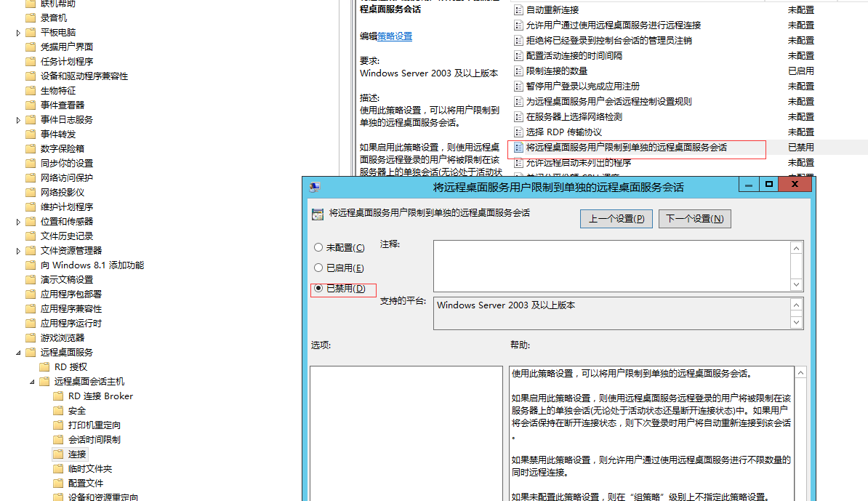Click the policy icon in dialog header
Screen dimensions: 868x501
pyautogui.click(x=317, y=214)
